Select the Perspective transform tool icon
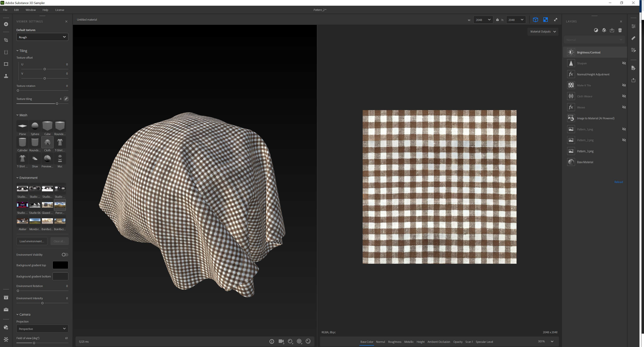The image size is (644, 347). coord(6,52)
